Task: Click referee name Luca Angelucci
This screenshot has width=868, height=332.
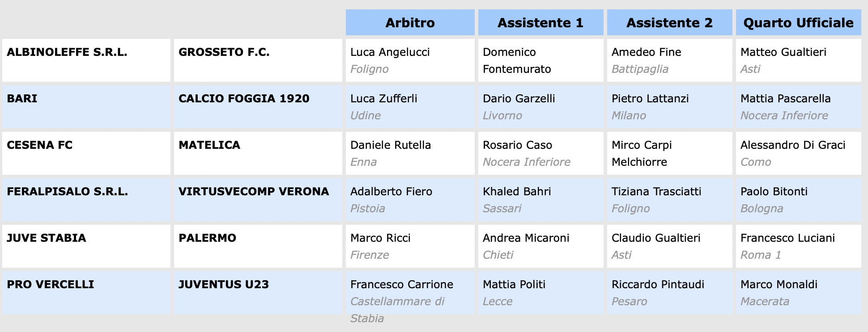Action: click(390, 52)
